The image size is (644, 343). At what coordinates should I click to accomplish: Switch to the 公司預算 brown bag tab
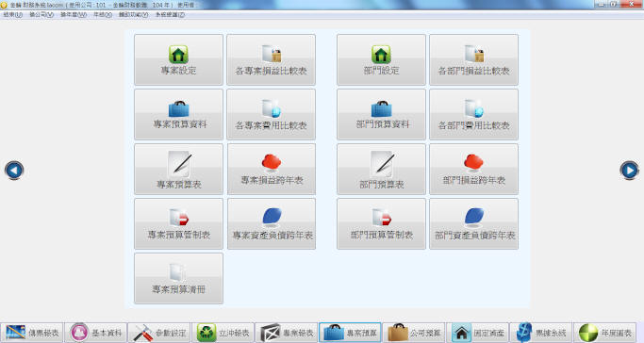[414, 333]
